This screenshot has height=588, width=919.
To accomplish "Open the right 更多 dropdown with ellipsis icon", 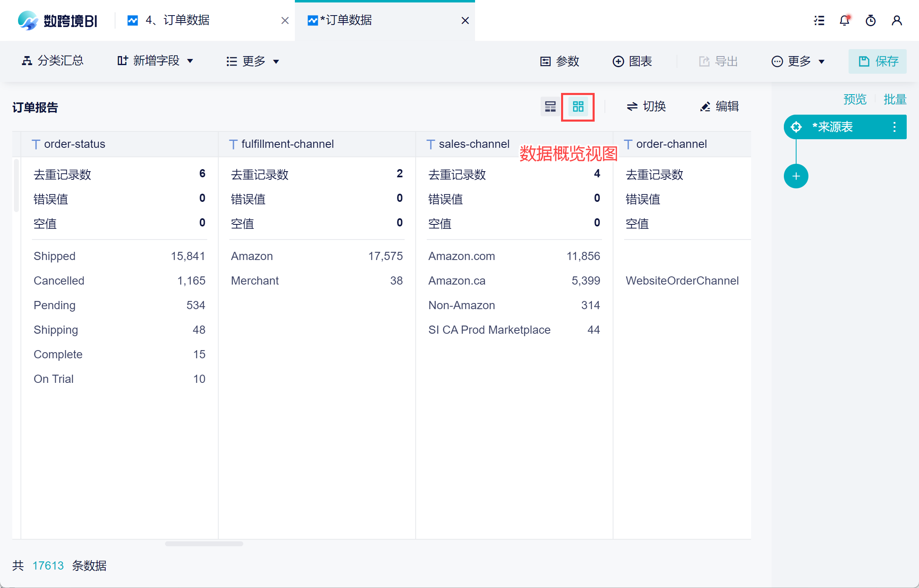I will [798, 61].
